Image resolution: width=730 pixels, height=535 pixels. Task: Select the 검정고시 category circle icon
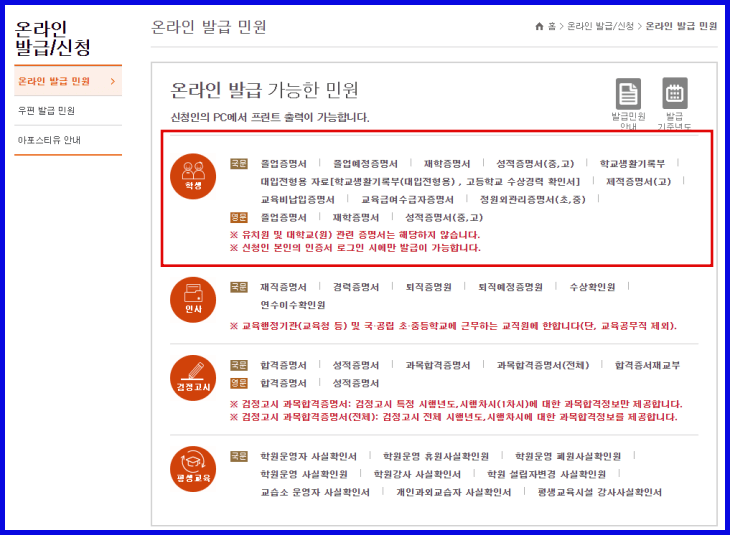click(x=193, y=378)
